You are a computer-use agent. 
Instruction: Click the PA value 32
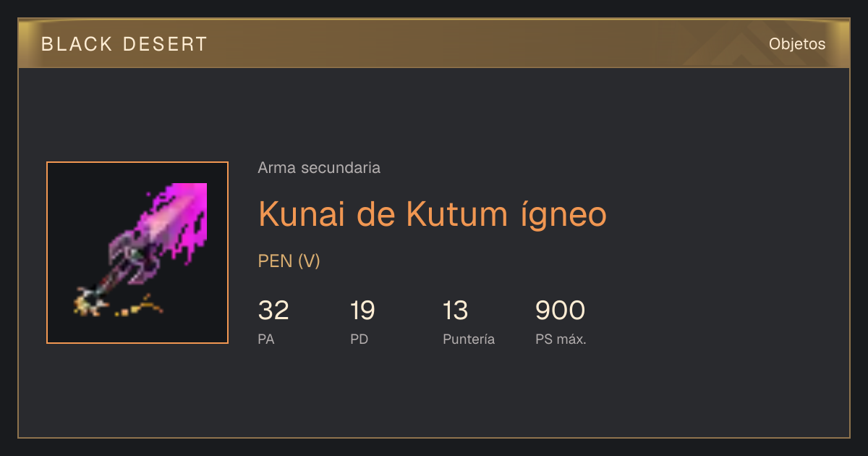(273, 311)
